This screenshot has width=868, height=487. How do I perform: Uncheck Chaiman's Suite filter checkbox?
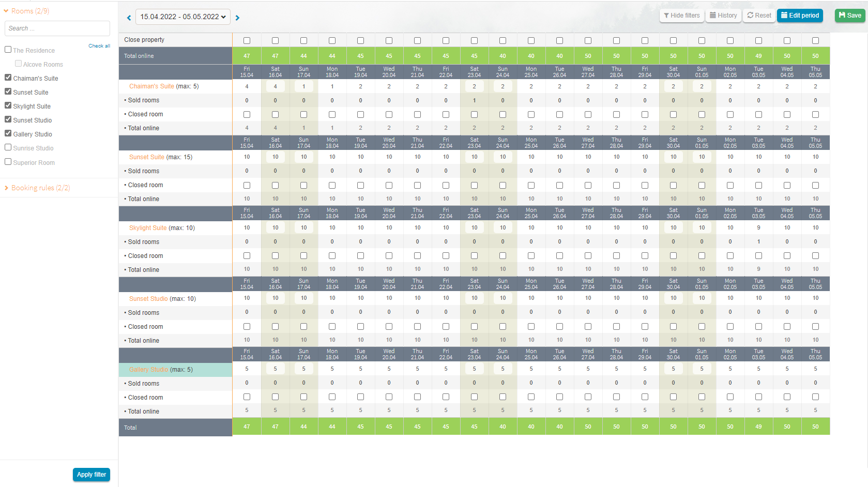(8, 78)
